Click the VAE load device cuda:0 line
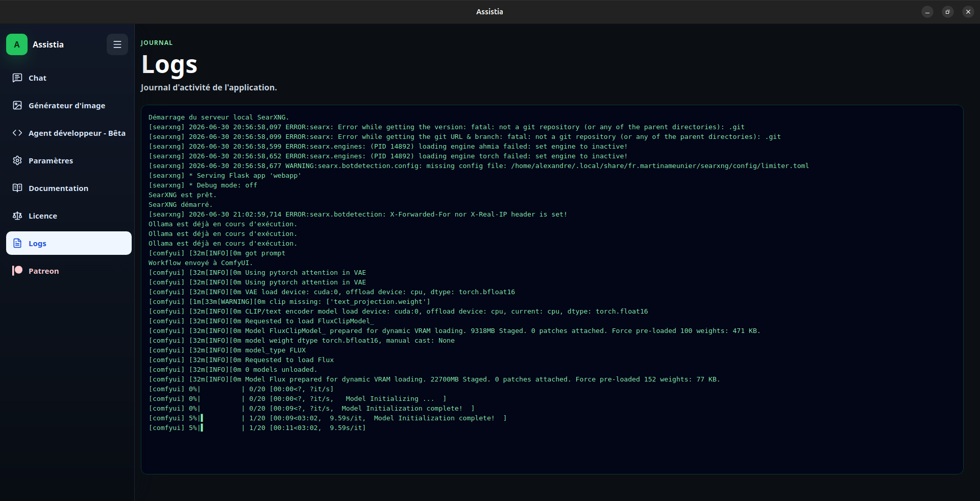Image resolution: width=980 pixels, height=501 pixels. pyautogui.click(x=332, y=292)
